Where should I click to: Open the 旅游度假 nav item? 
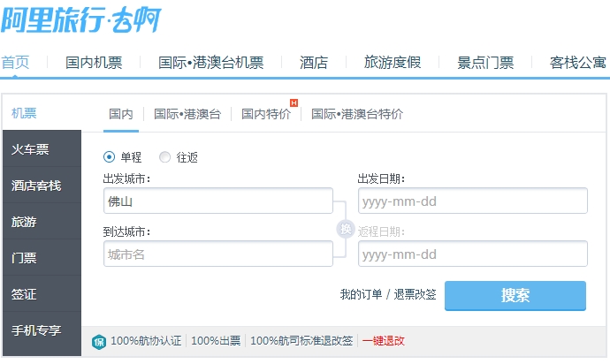[393, 62]
